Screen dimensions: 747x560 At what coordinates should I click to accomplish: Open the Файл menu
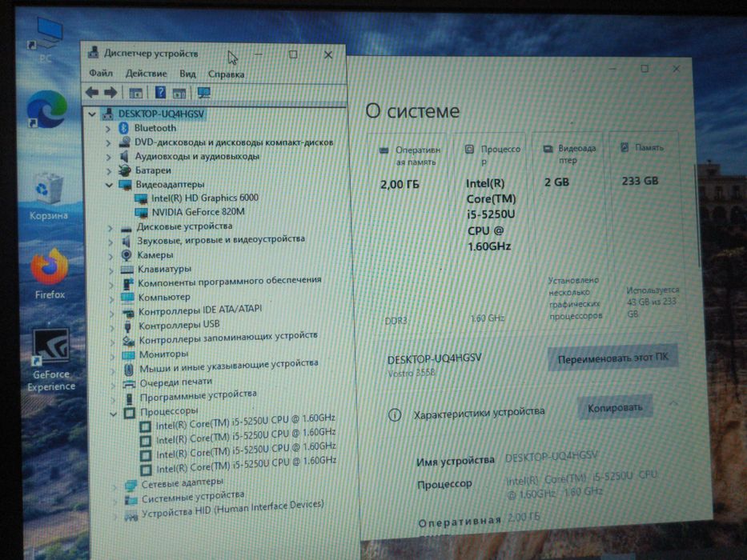[101, 74]
